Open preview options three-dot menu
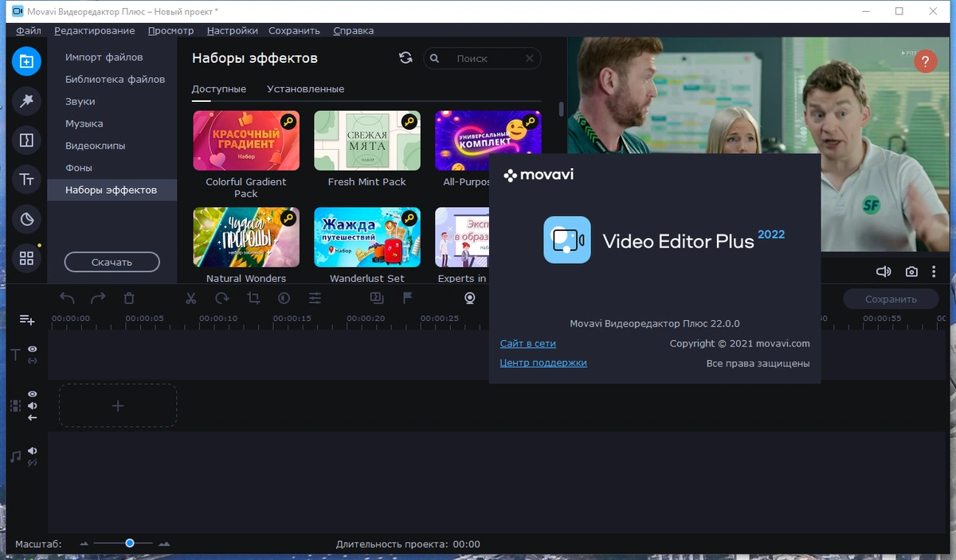This screenshot has width=956, height=560. (x=934, y=272)
